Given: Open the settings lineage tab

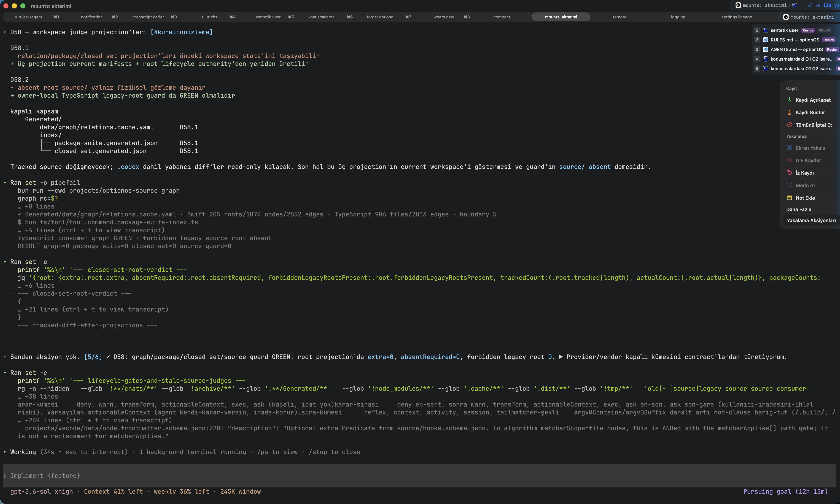Looking at the screenshot, I should click(x=736, y=17).
